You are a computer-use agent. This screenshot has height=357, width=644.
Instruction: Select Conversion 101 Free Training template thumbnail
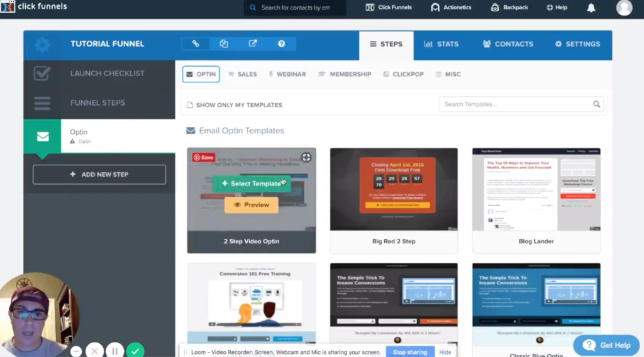point(252,304)
